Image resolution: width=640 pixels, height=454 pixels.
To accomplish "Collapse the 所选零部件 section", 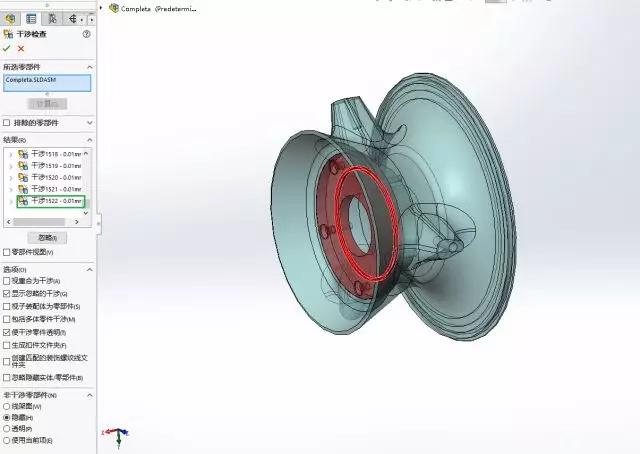I will coord(90,67).
